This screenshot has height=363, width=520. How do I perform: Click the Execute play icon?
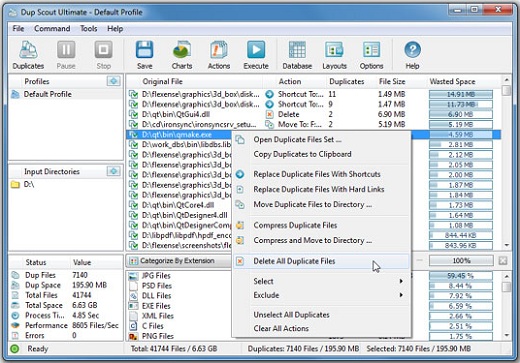coord(256,50)
